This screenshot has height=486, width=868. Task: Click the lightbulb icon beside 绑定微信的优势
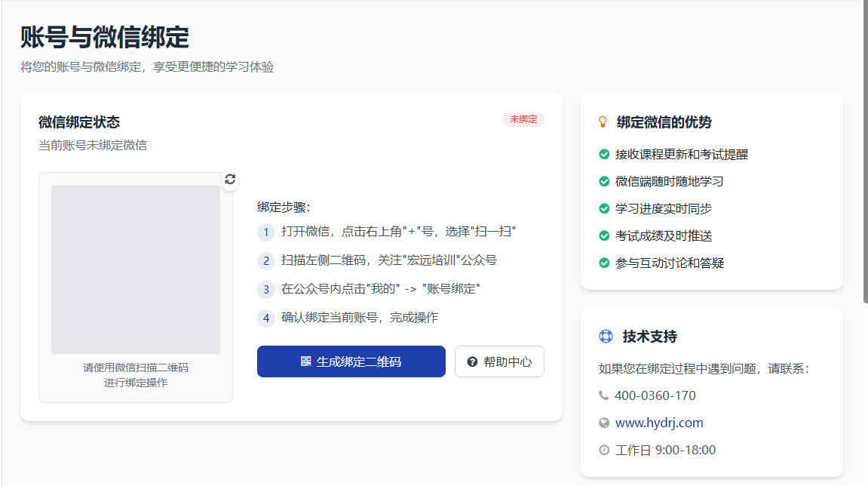tap(603, 121)
